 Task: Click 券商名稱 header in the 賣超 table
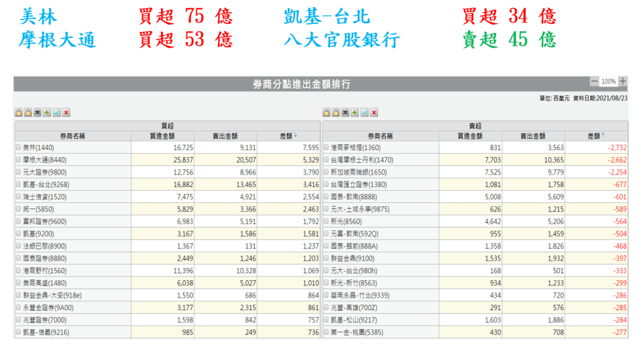(x=380, y=136)
